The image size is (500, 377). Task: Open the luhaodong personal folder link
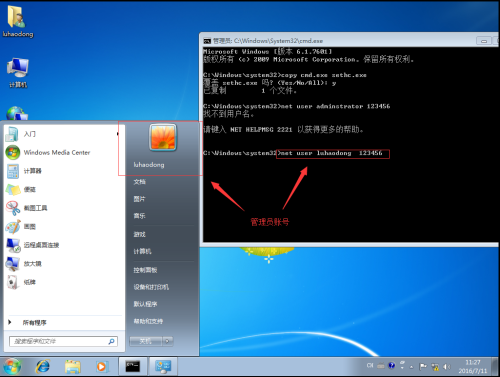[x=149, y=165]
